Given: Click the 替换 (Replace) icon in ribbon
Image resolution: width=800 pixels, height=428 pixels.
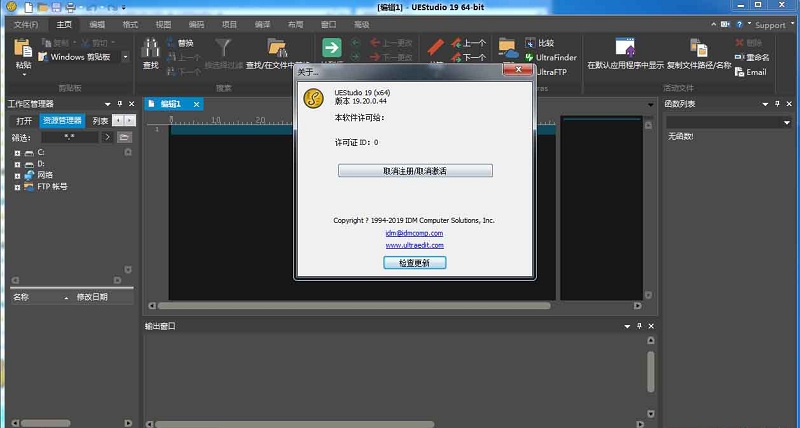Looking at the screenshot, I should coord(171,43).
